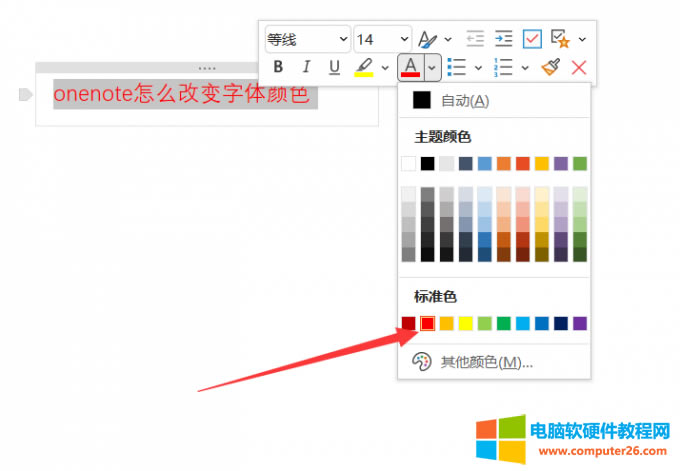
Task: Toggle italic formatting
Action: [307, 67]
